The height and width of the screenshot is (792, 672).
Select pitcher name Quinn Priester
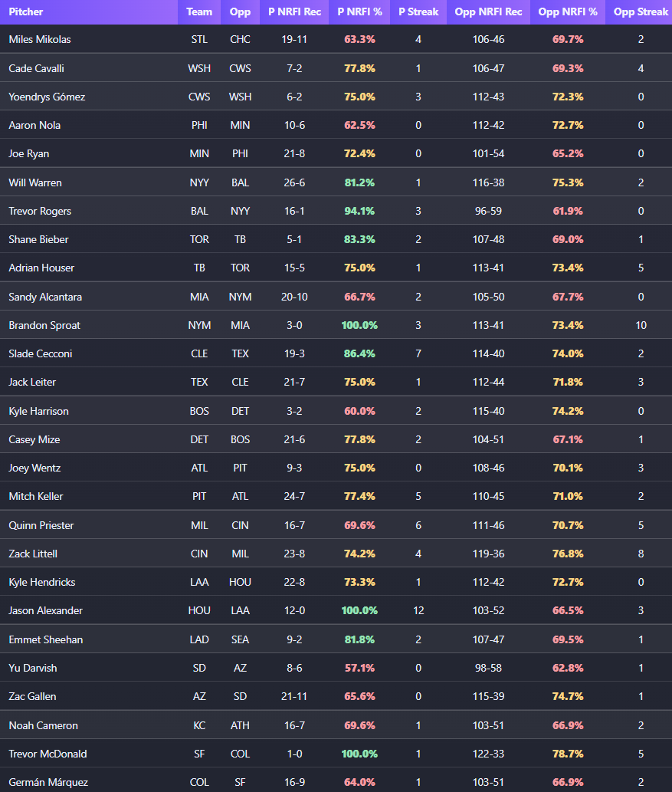click(41, 525)
